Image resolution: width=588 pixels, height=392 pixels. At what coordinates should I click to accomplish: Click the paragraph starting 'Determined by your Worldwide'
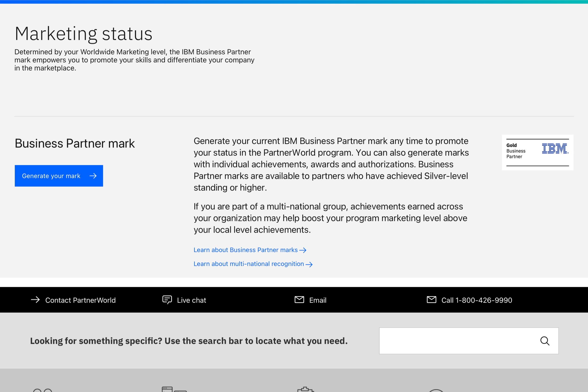pos(135,60)
